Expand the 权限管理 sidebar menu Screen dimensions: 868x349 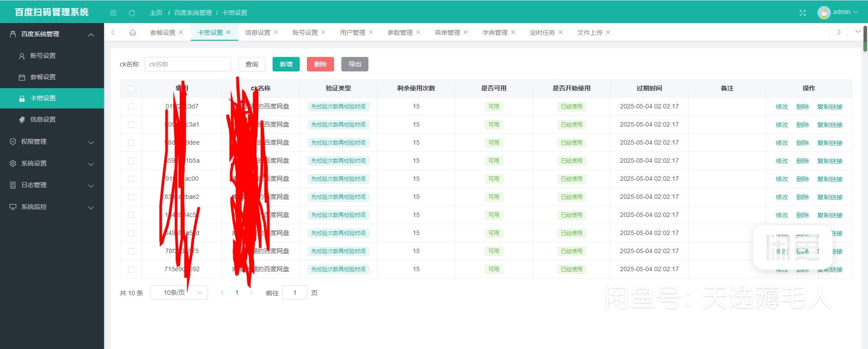(52, 142)
